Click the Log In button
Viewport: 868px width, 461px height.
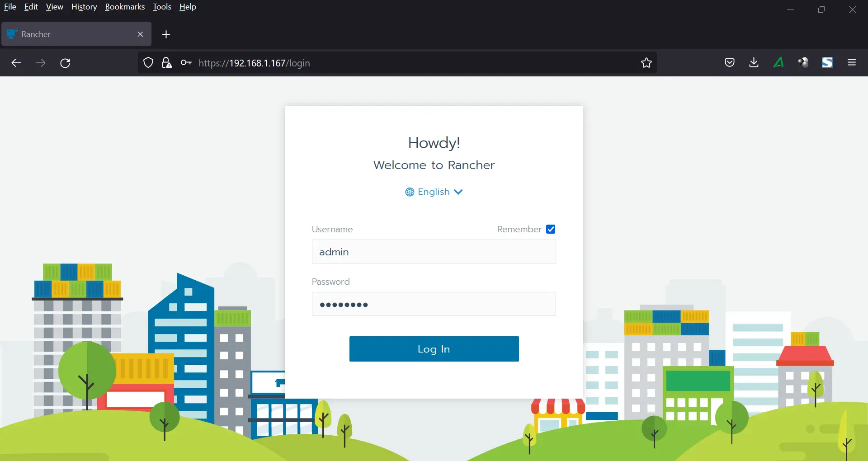pos(434,349)
